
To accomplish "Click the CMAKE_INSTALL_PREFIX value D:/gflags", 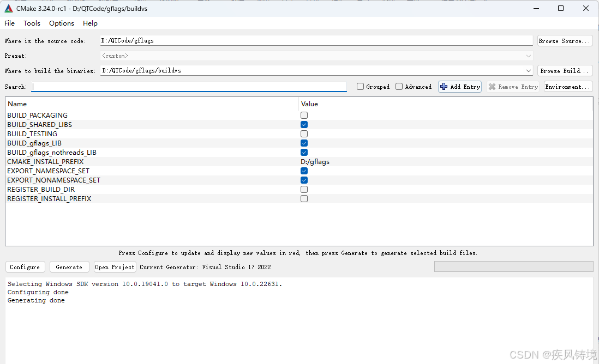I will [x=315, y=162].
